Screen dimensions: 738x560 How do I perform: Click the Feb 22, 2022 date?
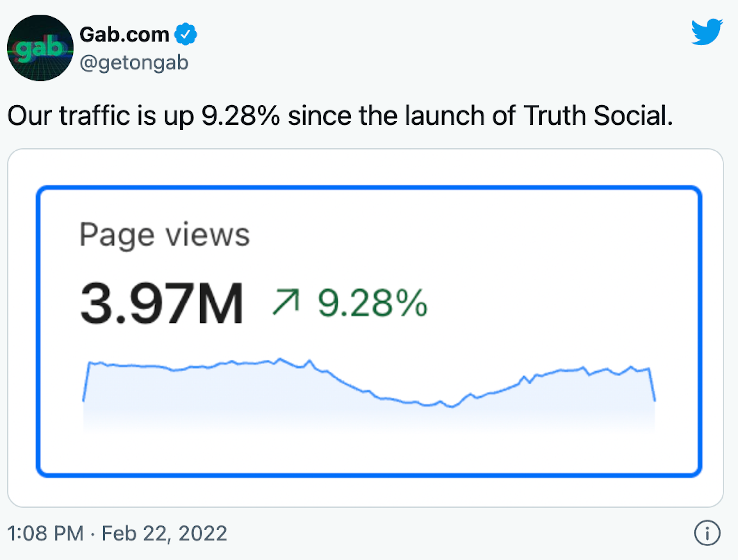[164, 533]
